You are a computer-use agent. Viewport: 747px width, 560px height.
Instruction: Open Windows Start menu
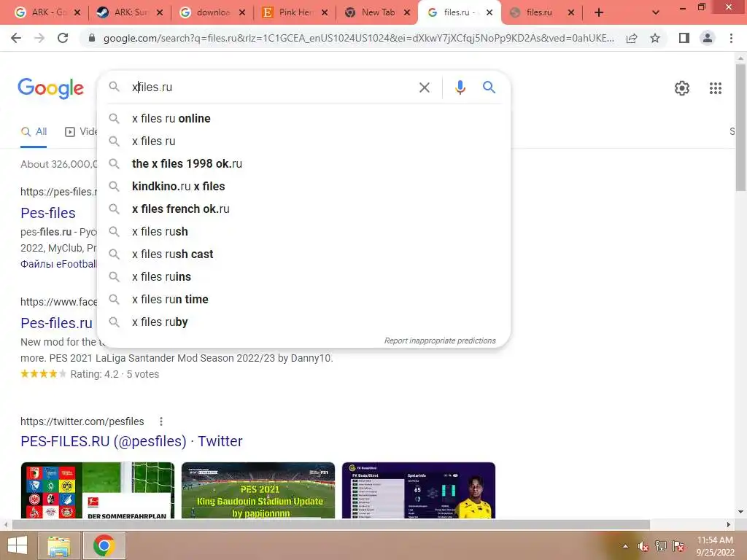(18, 545)
